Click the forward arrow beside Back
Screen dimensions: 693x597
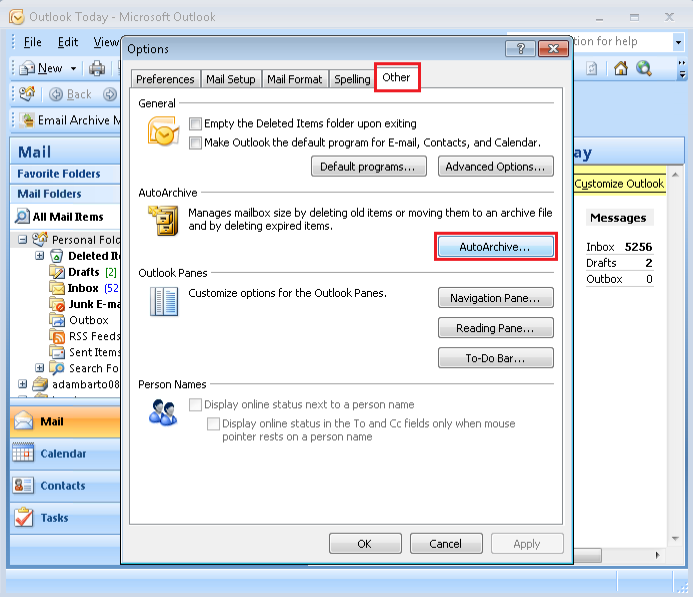(x=110, y=94)
